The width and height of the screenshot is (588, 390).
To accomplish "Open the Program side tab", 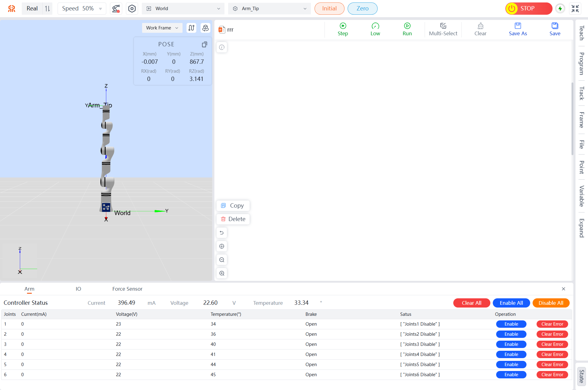I will pos(581,63).
